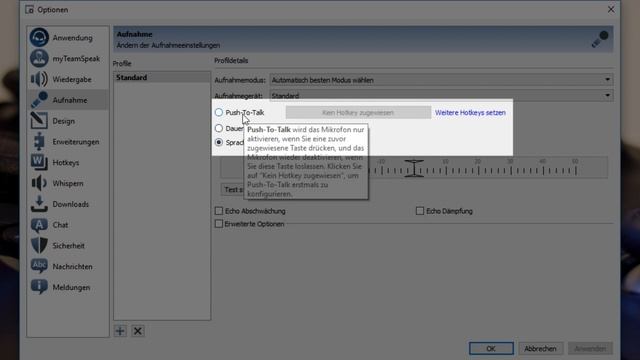Open the Whispern speaker icon
The height and width of the screenshot is (360, 640).
(39, 183)
